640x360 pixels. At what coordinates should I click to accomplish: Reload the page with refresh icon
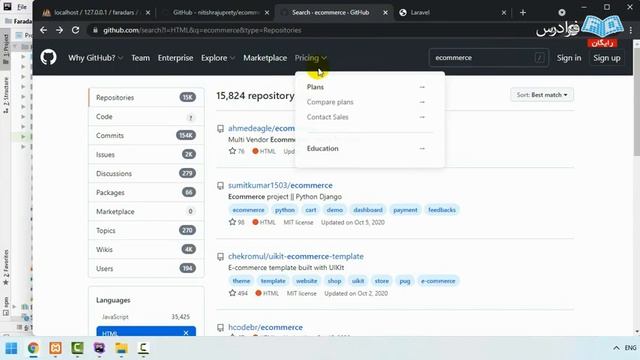[x=76, y=30]
